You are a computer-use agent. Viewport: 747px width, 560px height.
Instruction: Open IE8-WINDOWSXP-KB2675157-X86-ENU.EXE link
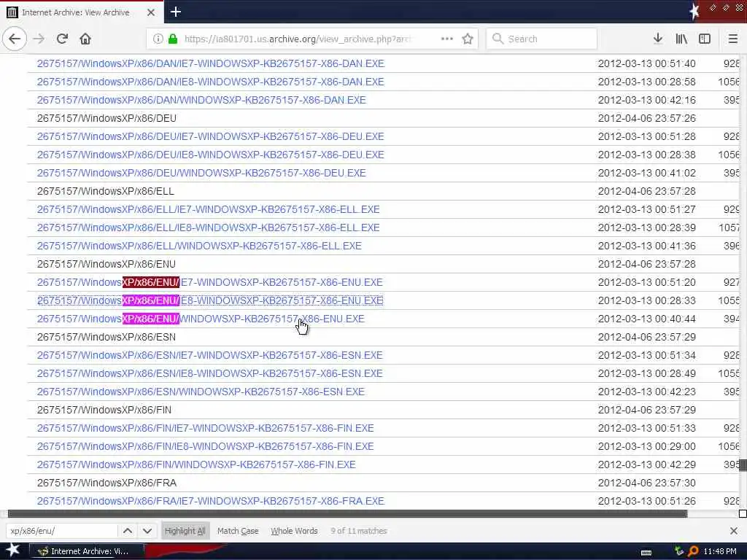[x=210, y=300]
